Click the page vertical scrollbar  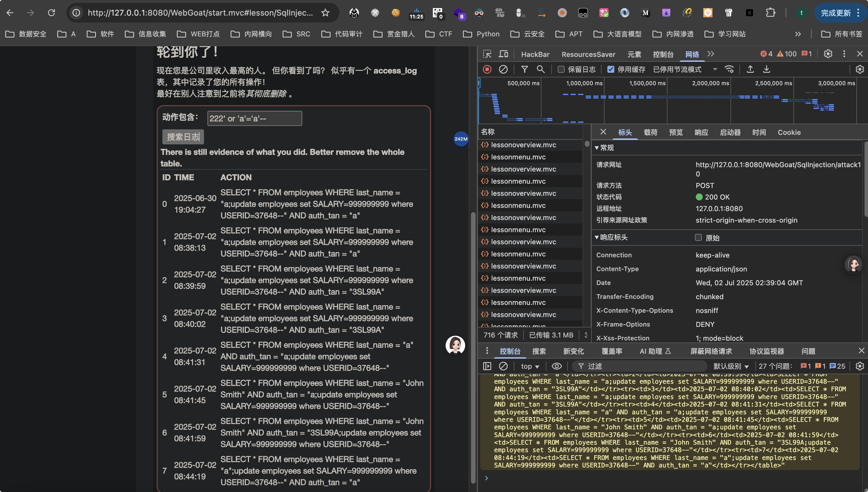(x=473, y=348)
